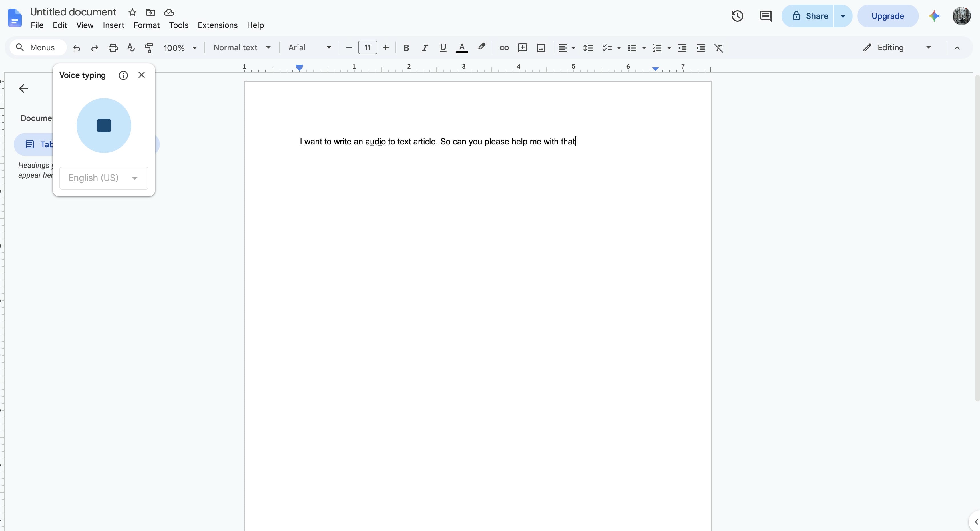Open the Format menu

pos(146,25)
